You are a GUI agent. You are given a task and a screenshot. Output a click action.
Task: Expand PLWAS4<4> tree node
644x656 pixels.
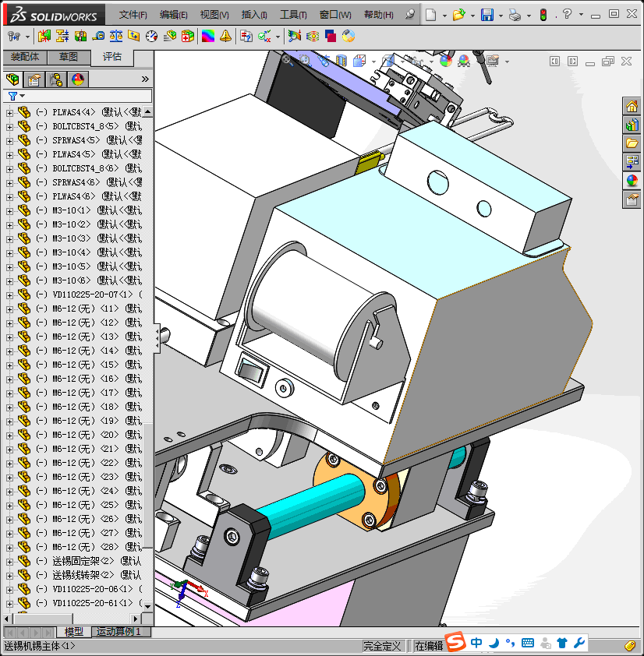tap(9, 112)
